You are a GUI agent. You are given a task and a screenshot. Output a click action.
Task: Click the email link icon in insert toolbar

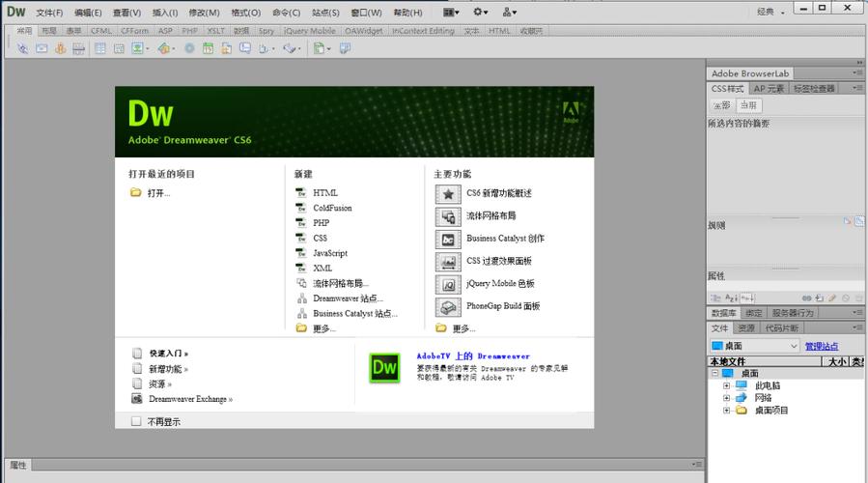tap(42, 48)
